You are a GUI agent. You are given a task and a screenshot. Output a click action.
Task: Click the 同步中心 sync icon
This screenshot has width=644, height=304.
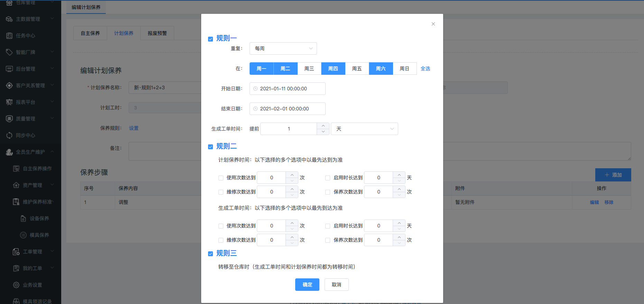pos(9,135)
